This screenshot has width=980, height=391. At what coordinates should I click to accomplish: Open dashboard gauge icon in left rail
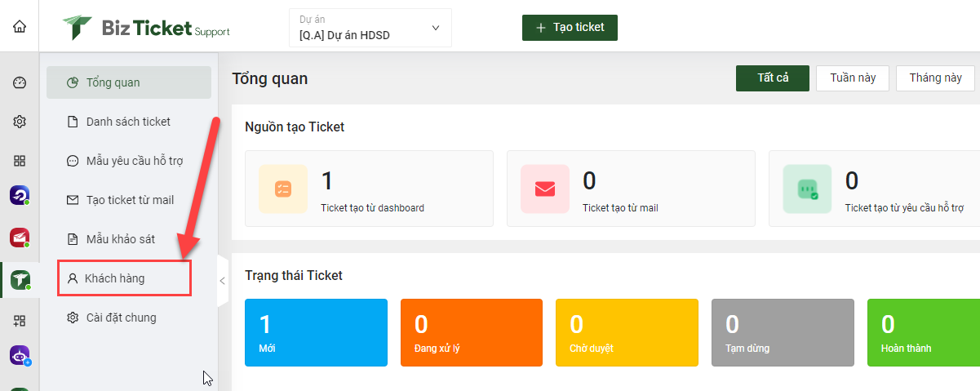20,82
